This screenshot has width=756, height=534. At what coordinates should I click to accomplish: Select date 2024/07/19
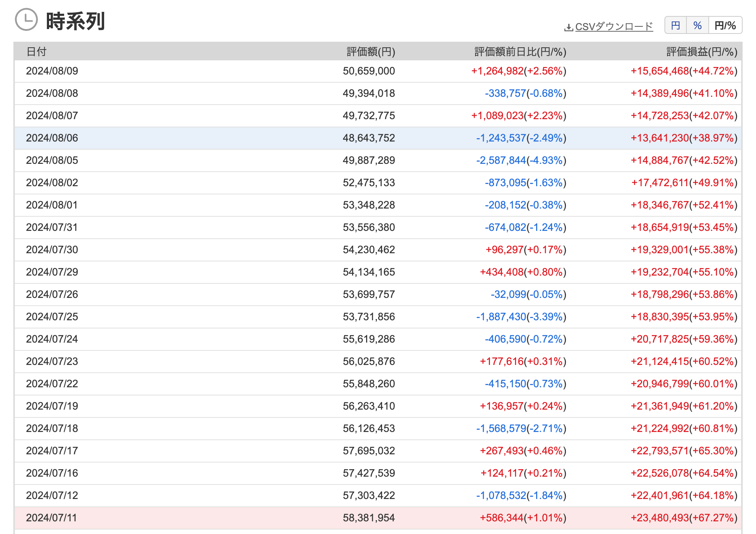pos(52,406)
